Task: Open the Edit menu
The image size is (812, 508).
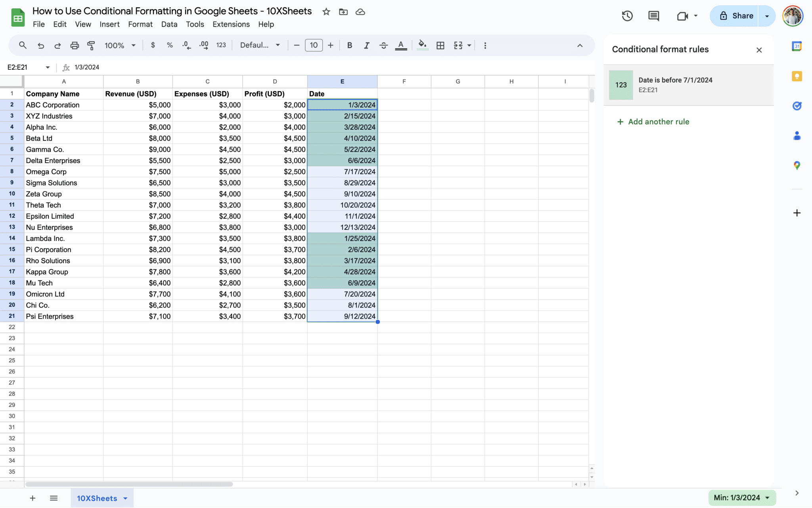Action: [60, 24]
